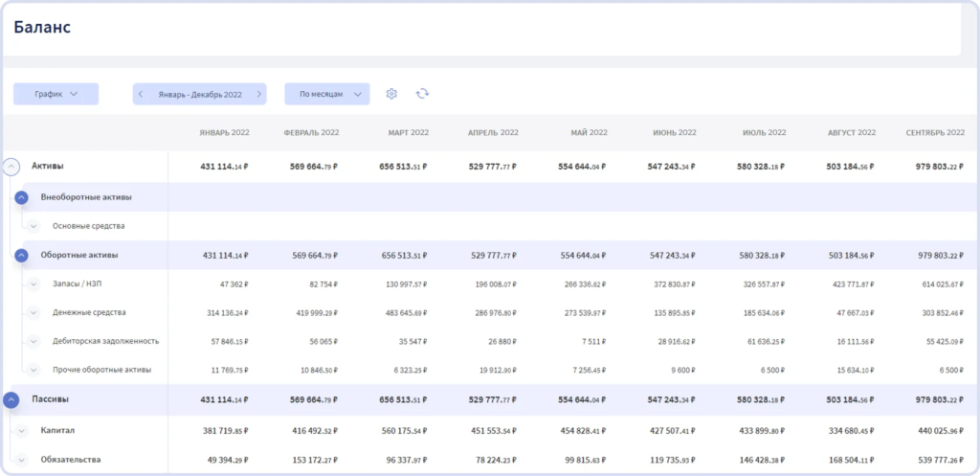Go to next period arrow
The image size is (980, 476).
(x=258, y=94)
